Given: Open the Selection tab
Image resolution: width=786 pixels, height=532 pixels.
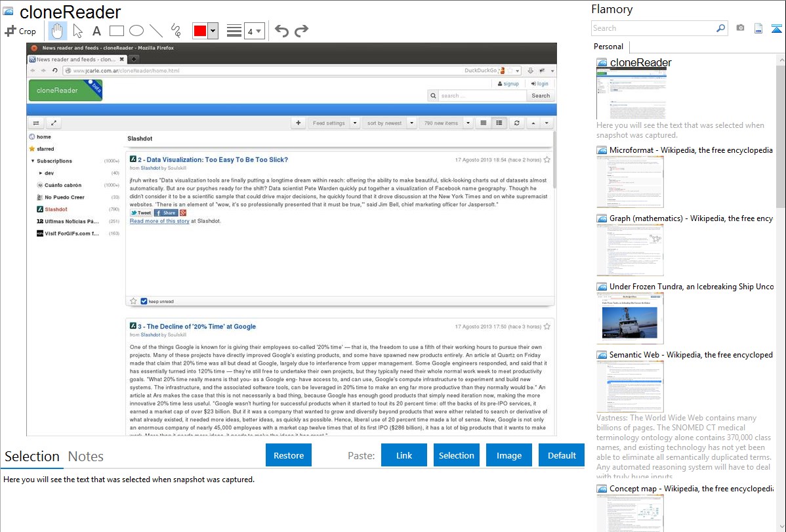Looking at the screenshot, I should click(32, 457).
